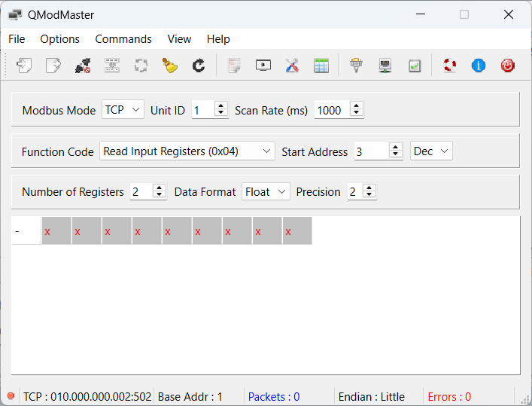Open Modbus TCP network settings icon

coord(385,66)
